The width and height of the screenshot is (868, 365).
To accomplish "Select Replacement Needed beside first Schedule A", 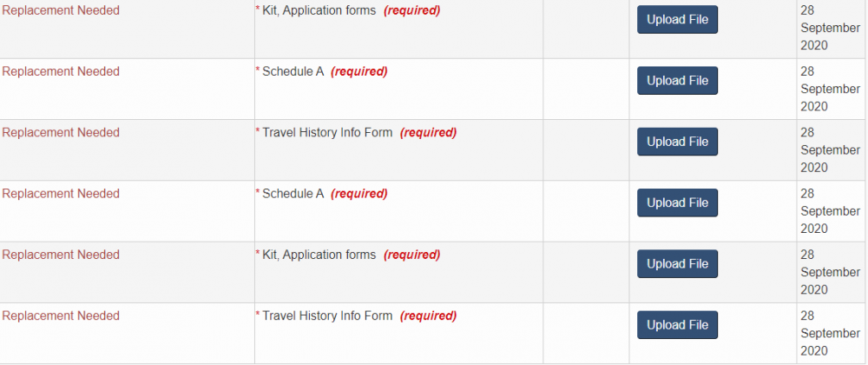I will [61, 72].
